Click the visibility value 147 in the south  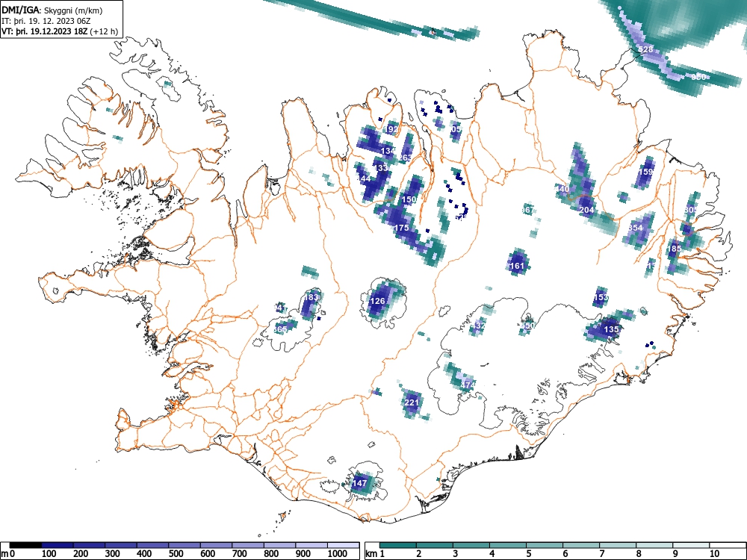[x=359, y=483]
